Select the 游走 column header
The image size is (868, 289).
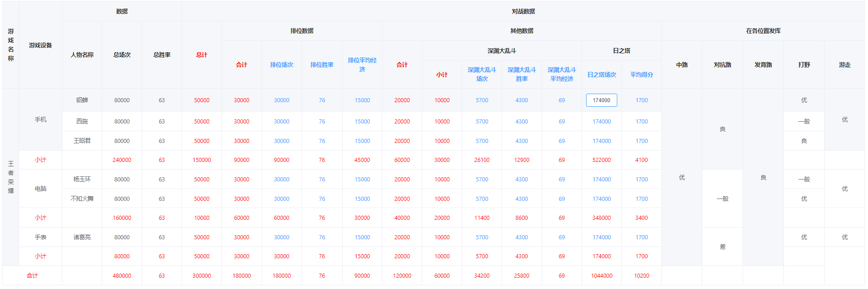tap(844, 65)
